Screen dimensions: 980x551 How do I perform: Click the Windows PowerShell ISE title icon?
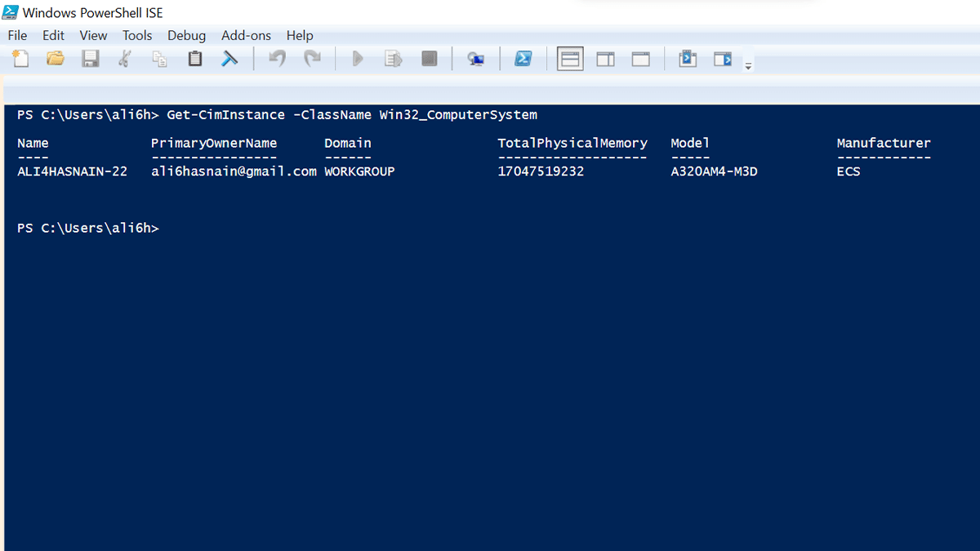pyautogui.click(x=11, y=12)
